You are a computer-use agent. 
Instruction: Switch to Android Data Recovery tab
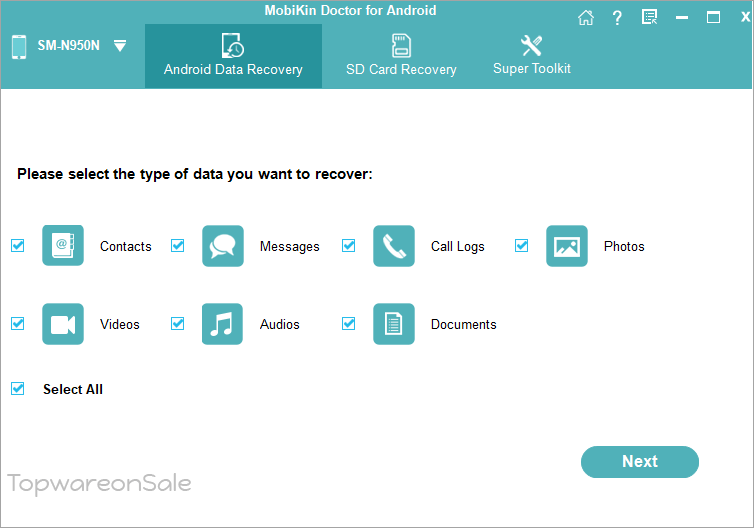(x=233, y=56)
